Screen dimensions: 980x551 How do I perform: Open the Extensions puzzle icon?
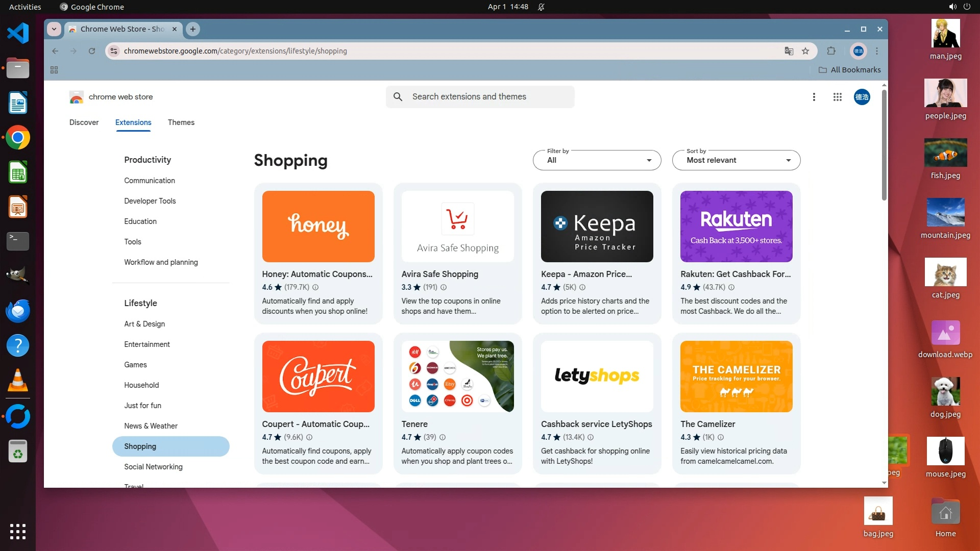tap(831, 51)
